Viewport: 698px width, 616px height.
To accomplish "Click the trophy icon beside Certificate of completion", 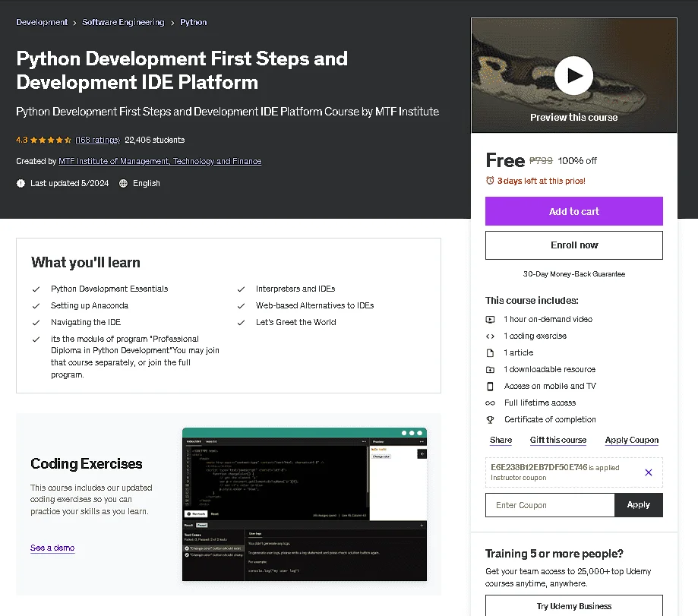I will tap(490, 420).
